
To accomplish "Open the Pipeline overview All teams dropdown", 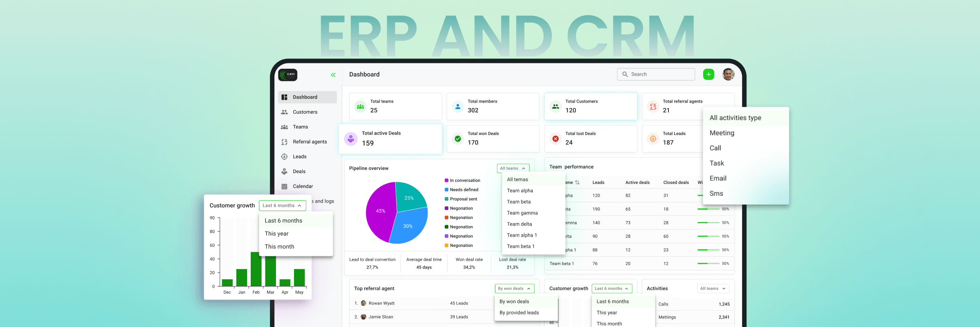I will [x=513, y=168].
